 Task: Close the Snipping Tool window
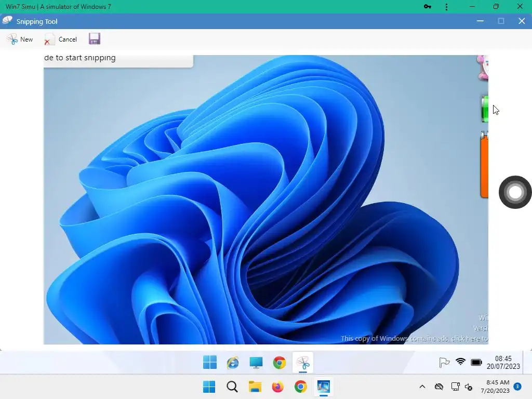tap(522, 21)
